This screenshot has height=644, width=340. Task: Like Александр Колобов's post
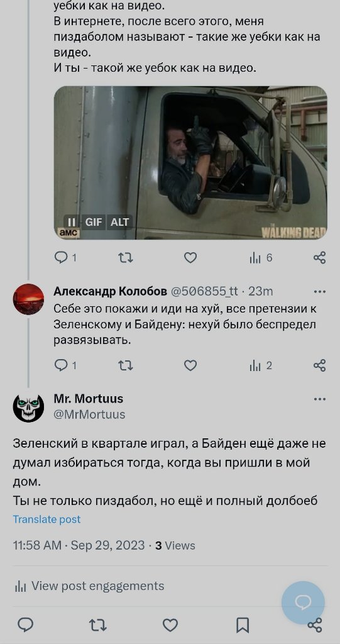190,365
